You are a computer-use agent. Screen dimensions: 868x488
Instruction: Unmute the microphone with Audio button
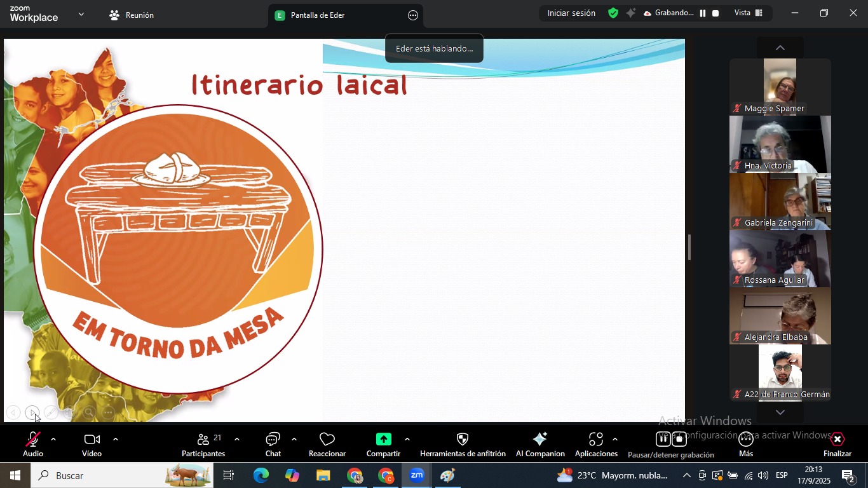[33, 444]
